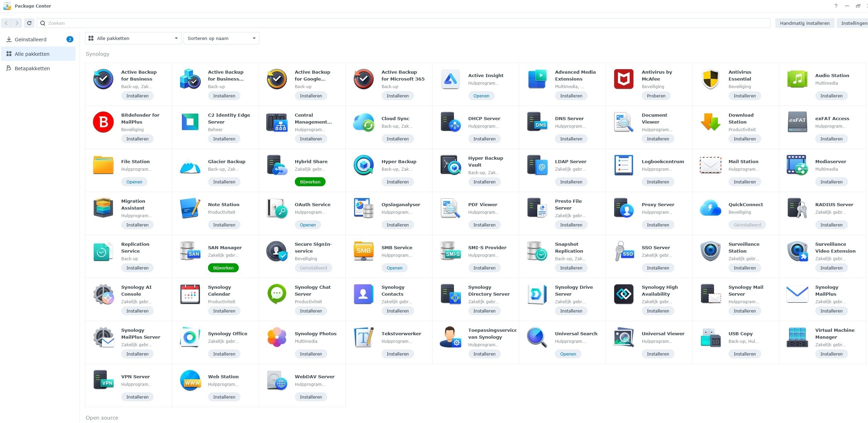This screenshot has width=868, height=423.
Task: Select the Synology Photos icon
Action: pyautogui.click(x=277, y=337)
